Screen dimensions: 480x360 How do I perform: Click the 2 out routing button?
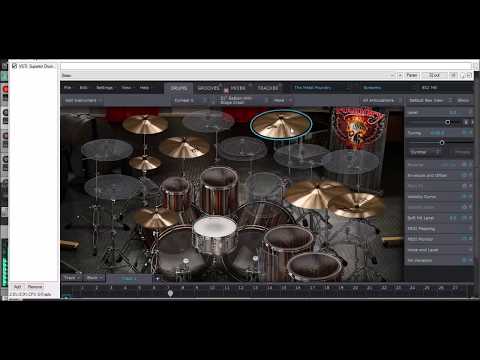pos(434,75)
